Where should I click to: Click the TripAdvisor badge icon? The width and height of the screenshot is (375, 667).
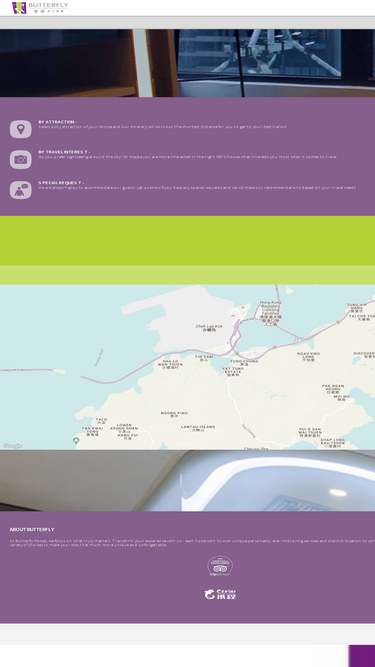(x=220, y=566)
